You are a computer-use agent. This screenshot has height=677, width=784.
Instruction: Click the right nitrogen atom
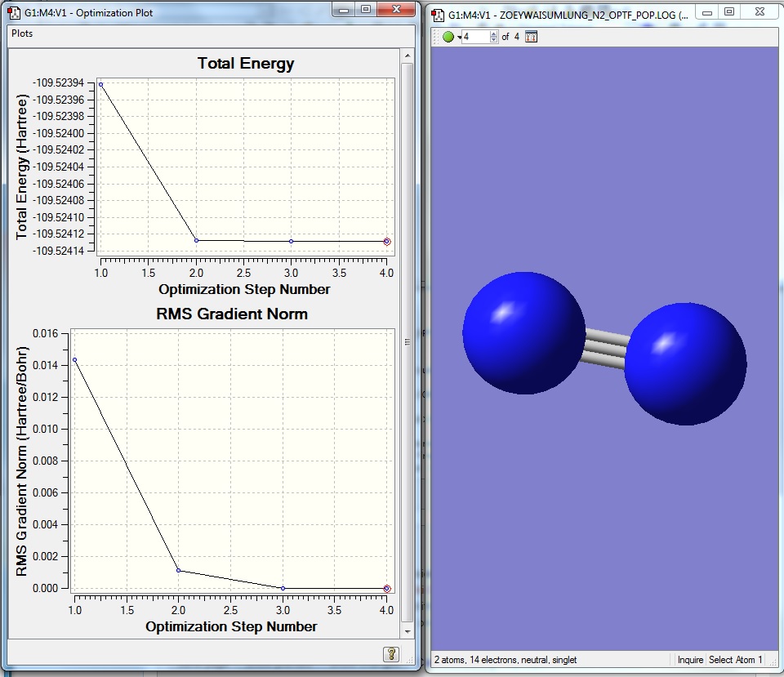pyautogui.click(x=685, y=363)
